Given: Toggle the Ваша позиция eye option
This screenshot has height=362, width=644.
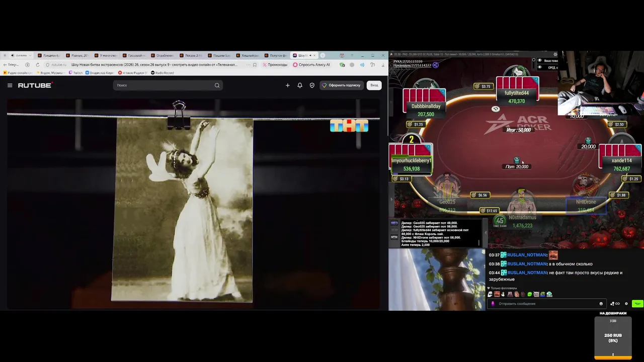Looking at the screenshot, I should (x=540, y=60).
